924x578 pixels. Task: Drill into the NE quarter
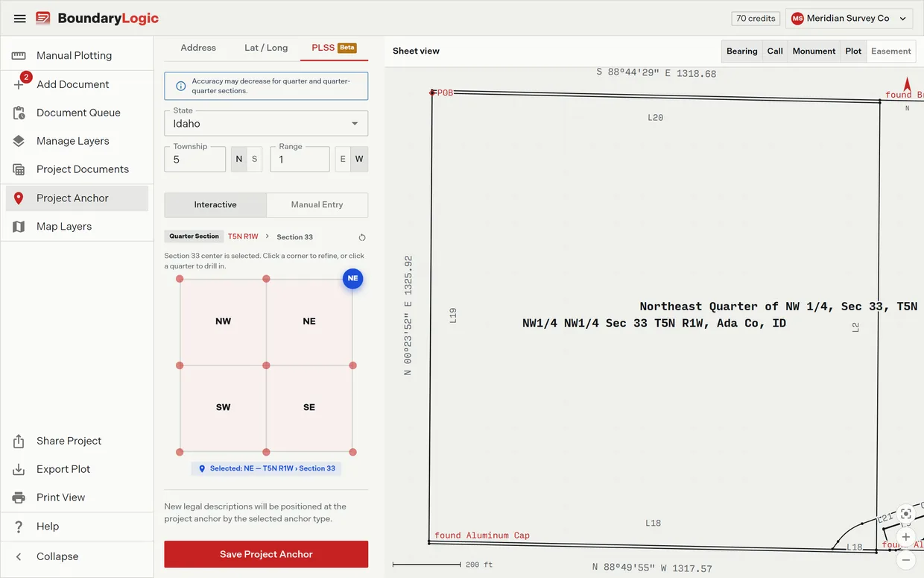point(309,321)
